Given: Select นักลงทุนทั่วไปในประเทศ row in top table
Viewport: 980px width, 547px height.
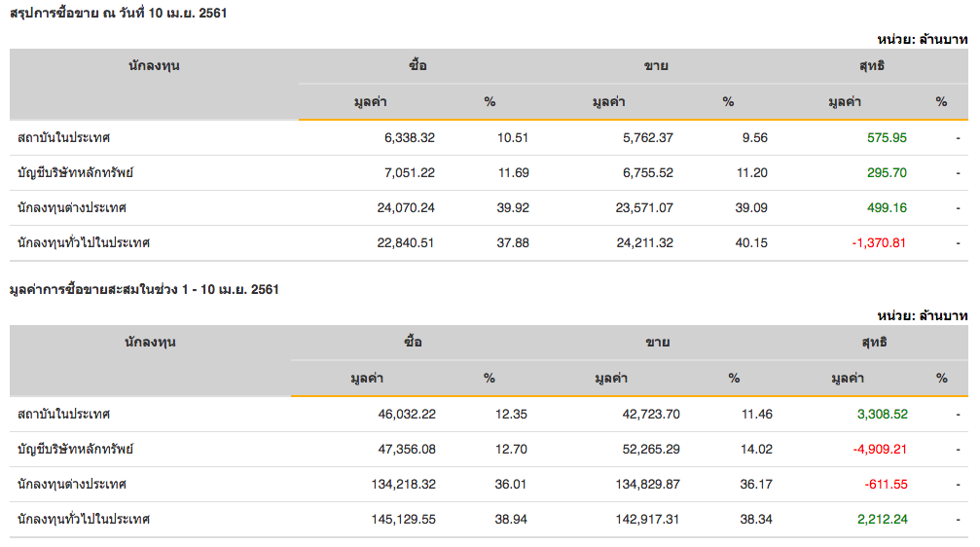Looking at the screenshot, I should (x=84, y=243).
